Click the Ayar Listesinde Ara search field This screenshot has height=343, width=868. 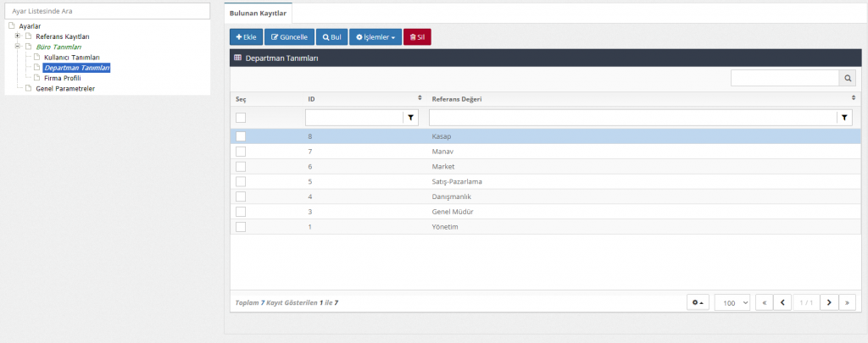[x=107, y=11]
